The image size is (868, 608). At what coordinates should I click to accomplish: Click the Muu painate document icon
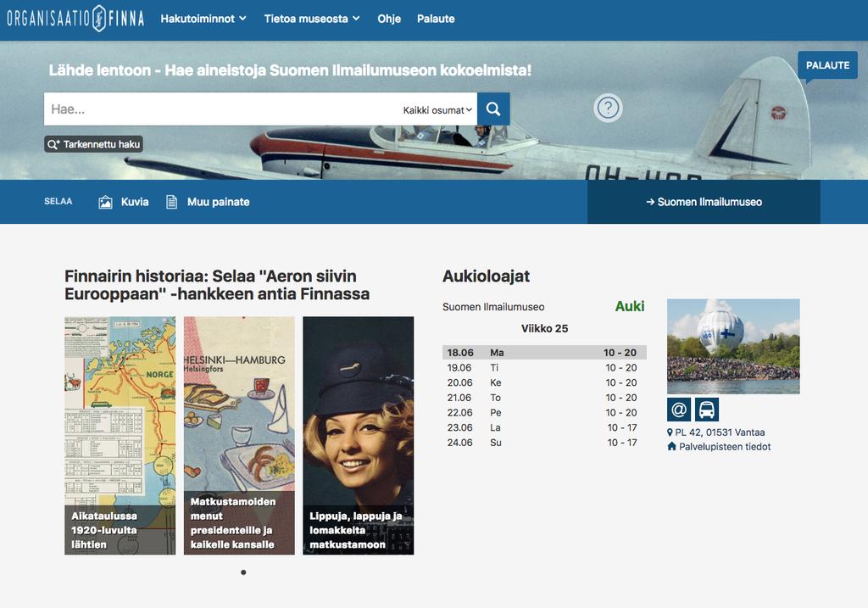(x=171, y=202)
